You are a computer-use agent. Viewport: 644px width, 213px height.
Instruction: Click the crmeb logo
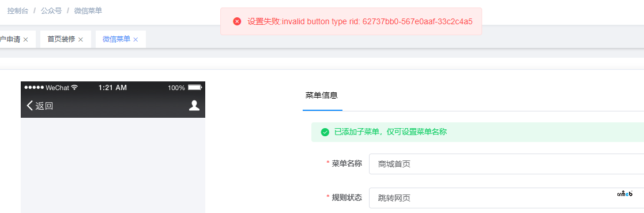[x=625, y=193]
